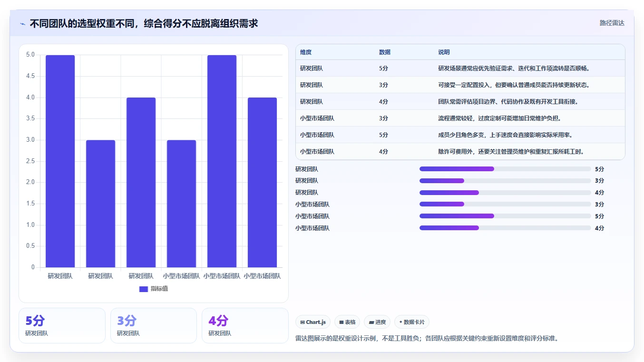This screenshot has width=644, height=362.
Task: Select the row starting 研发场景通常应优先验证需求
Action: (x=460, y=68)
